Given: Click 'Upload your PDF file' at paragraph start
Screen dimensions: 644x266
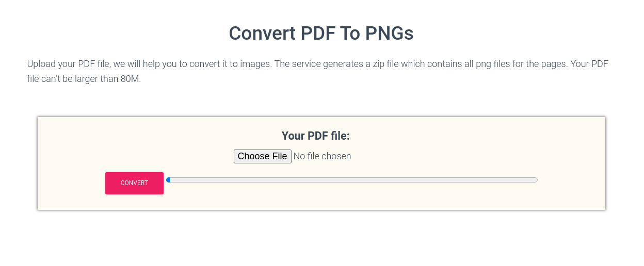Looking at the screenshot, I should 69,64.
